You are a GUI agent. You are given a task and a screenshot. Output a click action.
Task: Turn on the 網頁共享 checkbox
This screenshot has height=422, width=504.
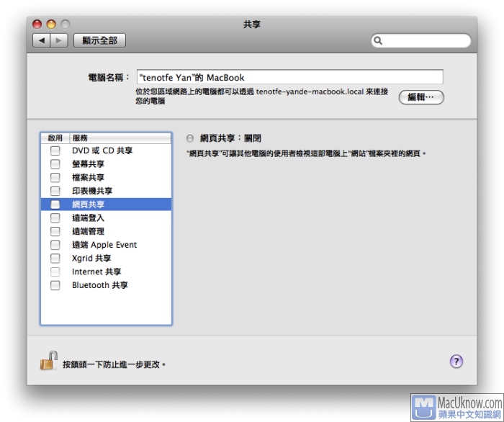coord(55,205)
